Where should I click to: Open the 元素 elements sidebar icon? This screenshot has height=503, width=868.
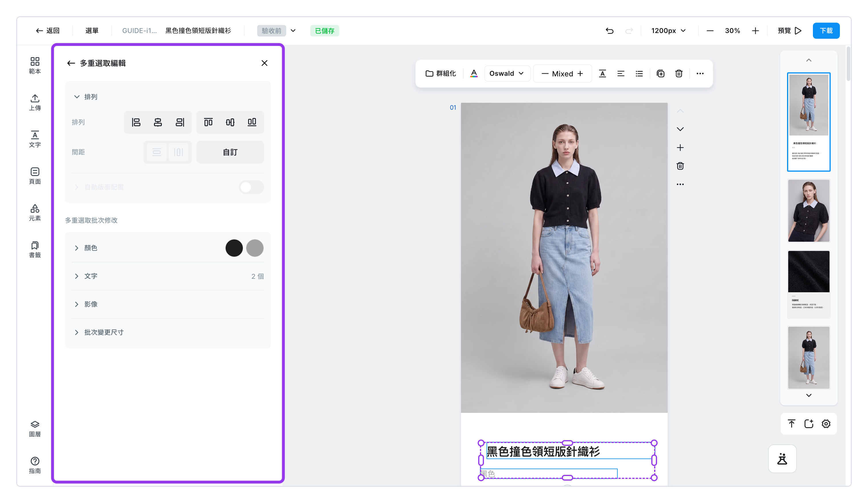coord(35,212)
